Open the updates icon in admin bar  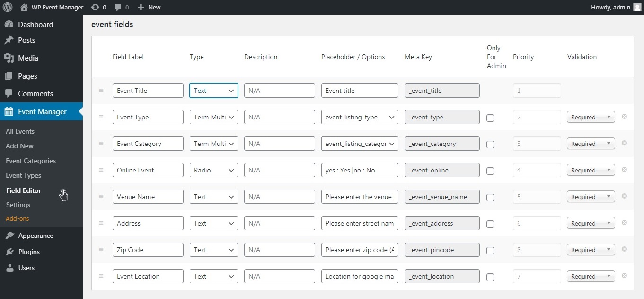[95, 7]
